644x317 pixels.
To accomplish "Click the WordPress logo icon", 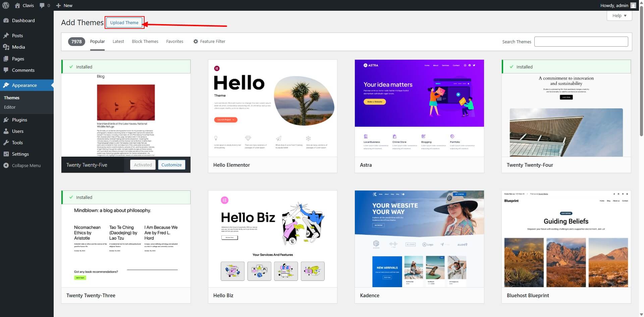I will (6, 5).
